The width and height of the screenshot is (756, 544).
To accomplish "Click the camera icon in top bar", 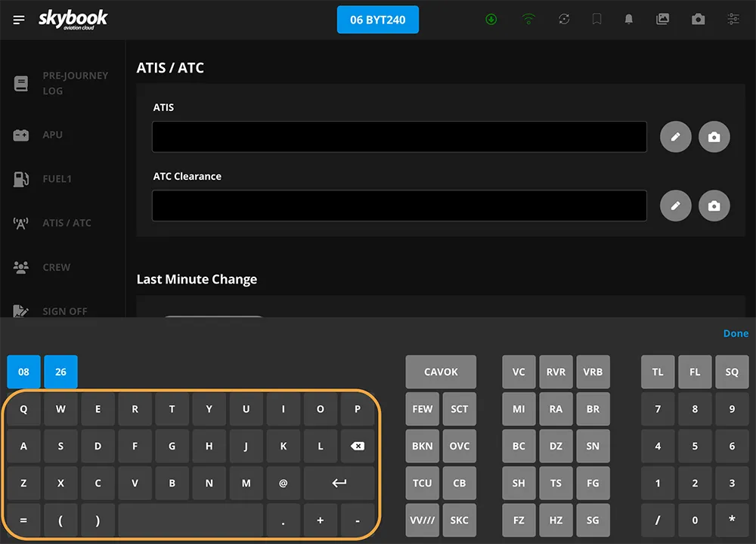I will pos(699,20).
